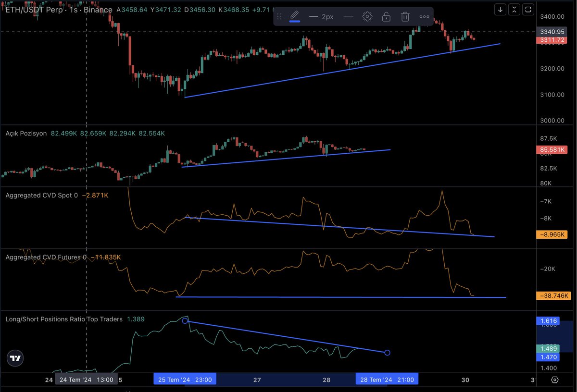577x392 pixels.
Task: Click the 25 Tem '24 23:00 time label
Action: tap(185, 380)
